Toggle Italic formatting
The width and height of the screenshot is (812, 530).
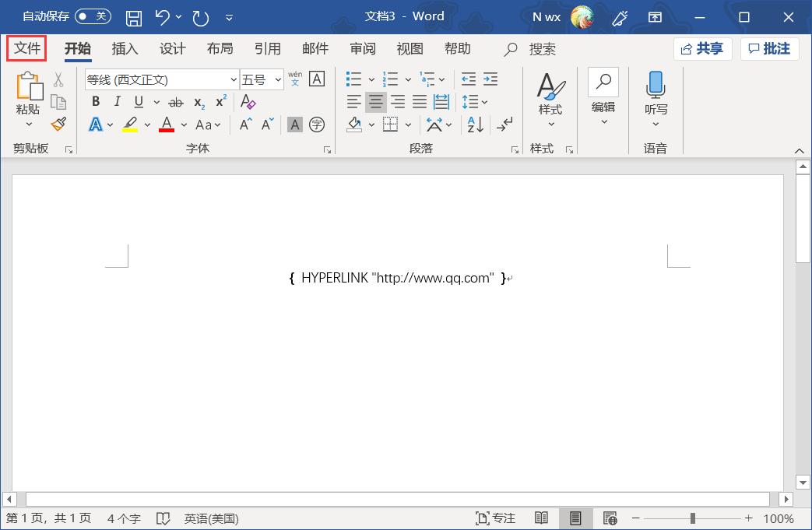pyautogui.click(x=117, y=102)
